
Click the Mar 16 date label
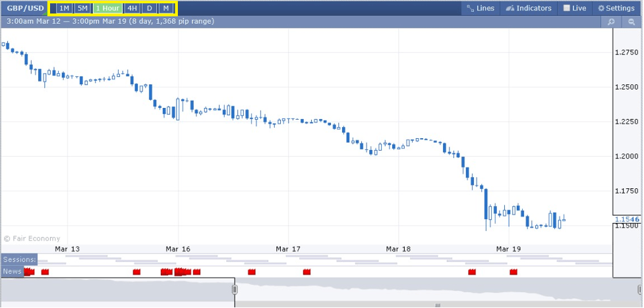[x=178, y=249]
